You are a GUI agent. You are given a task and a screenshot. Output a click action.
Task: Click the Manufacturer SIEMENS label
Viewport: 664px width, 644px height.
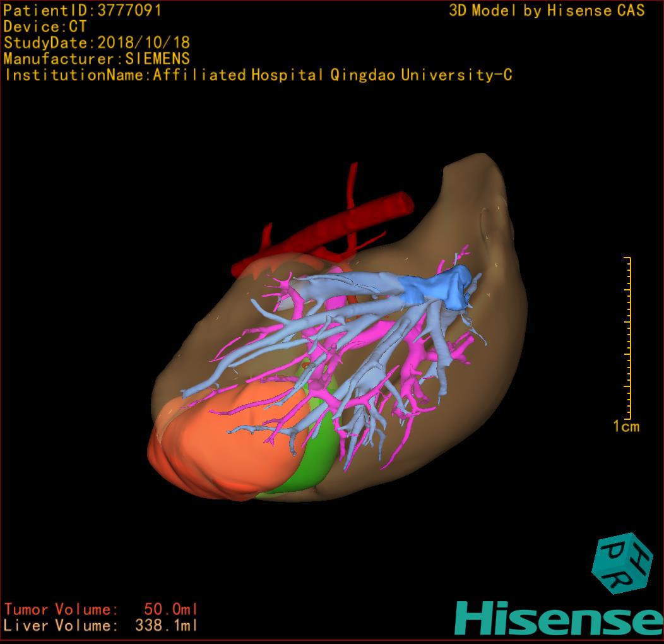97,59
